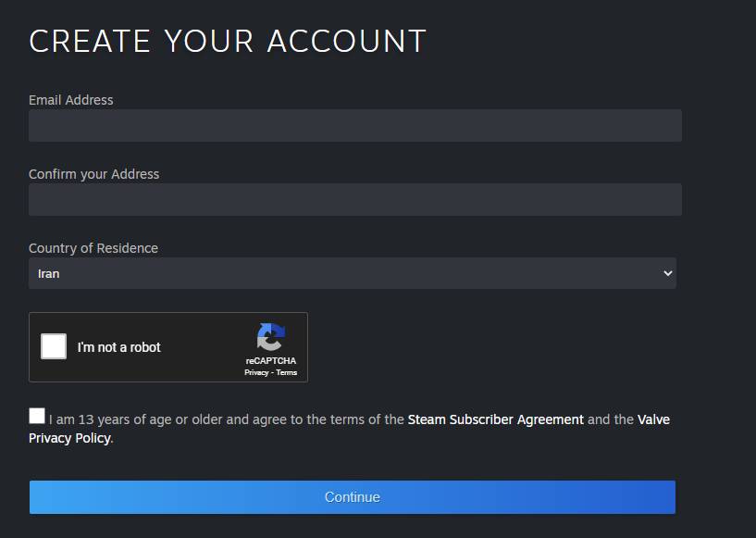Image resolution: width=756 pixels, height=538 pixels.
Task: Click the Create Your Account heading
Action: [228, 41]
